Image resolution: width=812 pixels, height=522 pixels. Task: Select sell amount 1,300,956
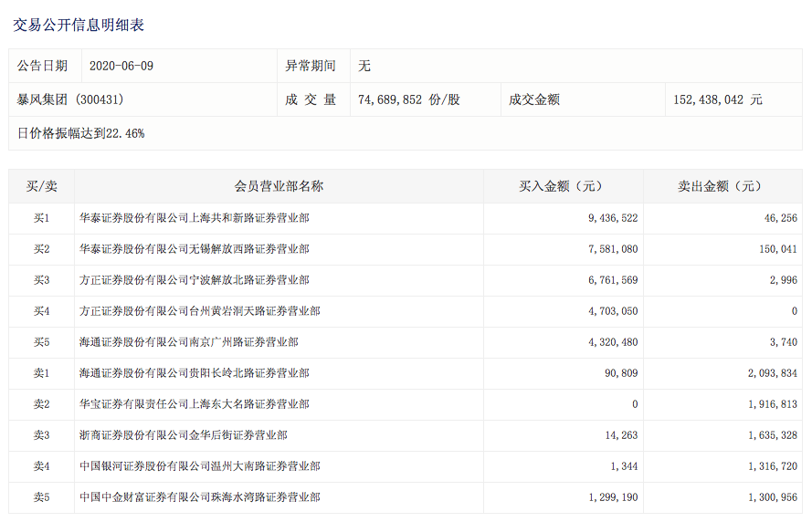(x=773, y=497)
